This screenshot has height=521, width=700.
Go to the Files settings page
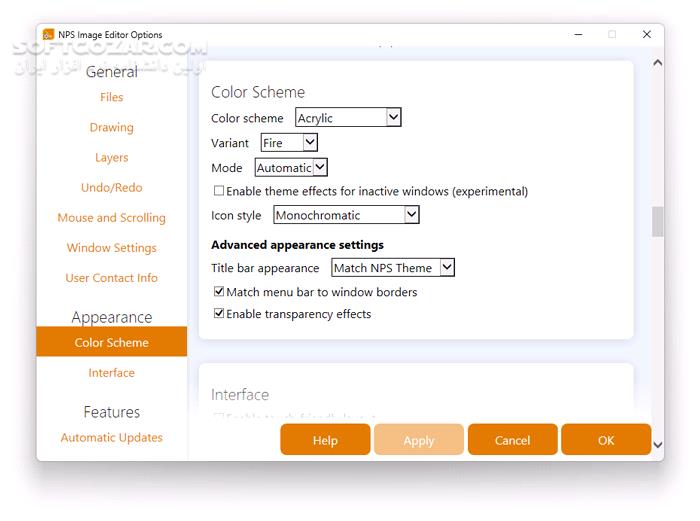coord(112,97)
